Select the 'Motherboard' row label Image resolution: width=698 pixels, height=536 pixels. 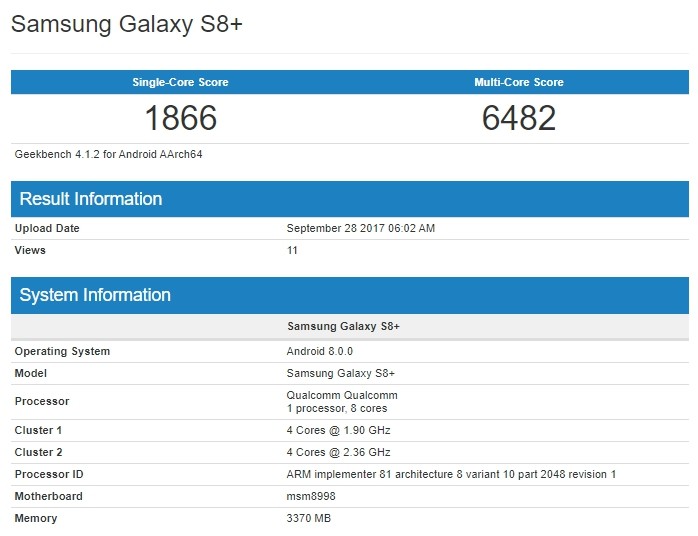click(x=49, y=496)
